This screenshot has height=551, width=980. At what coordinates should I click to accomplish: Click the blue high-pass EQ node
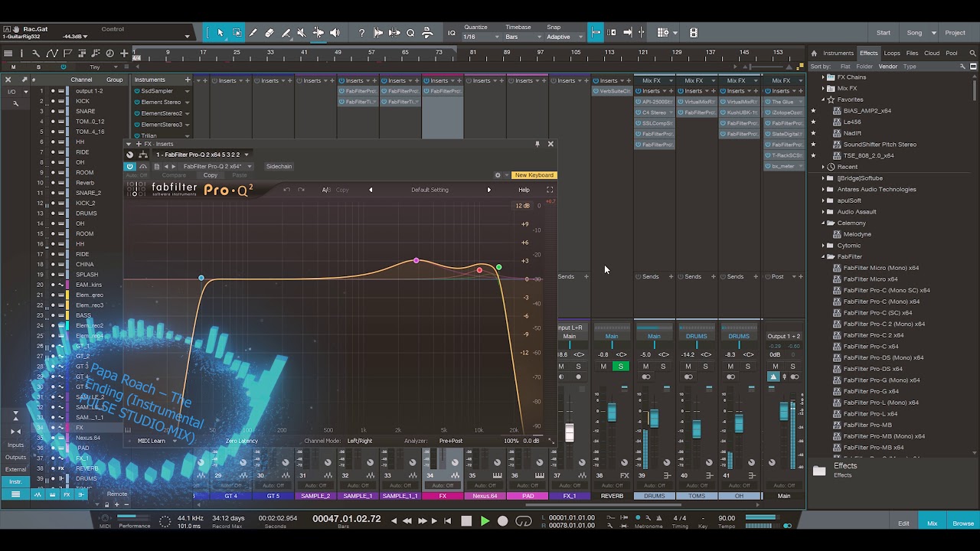point(201,278)
